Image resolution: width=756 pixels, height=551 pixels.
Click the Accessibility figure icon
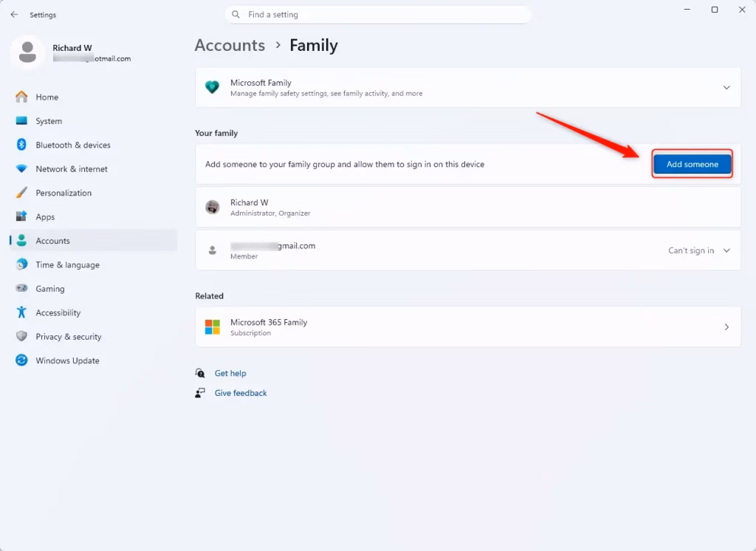pos(21,312)
